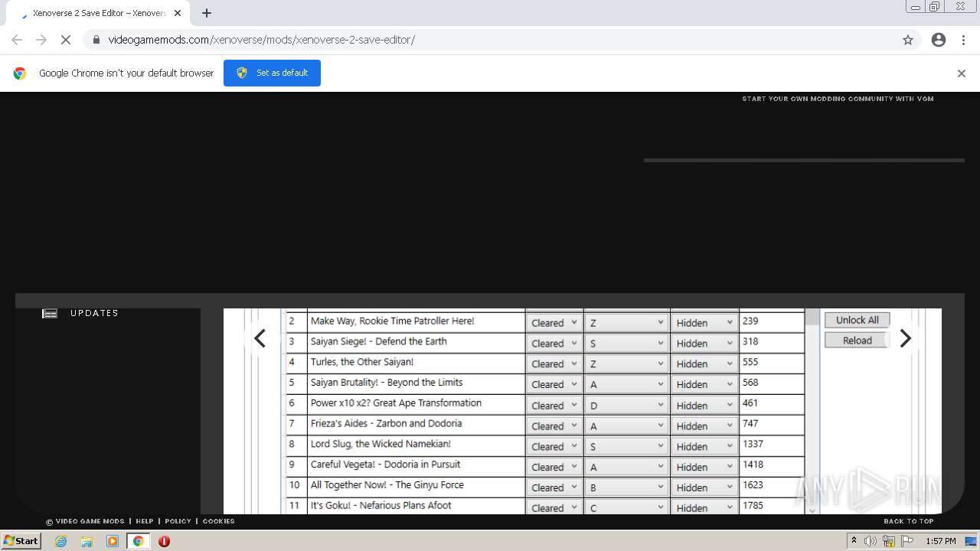Image resolution: width=980 pixels, height=551 pixels.
Task: Open a new browser tab
Action: [x=207, y=13]
